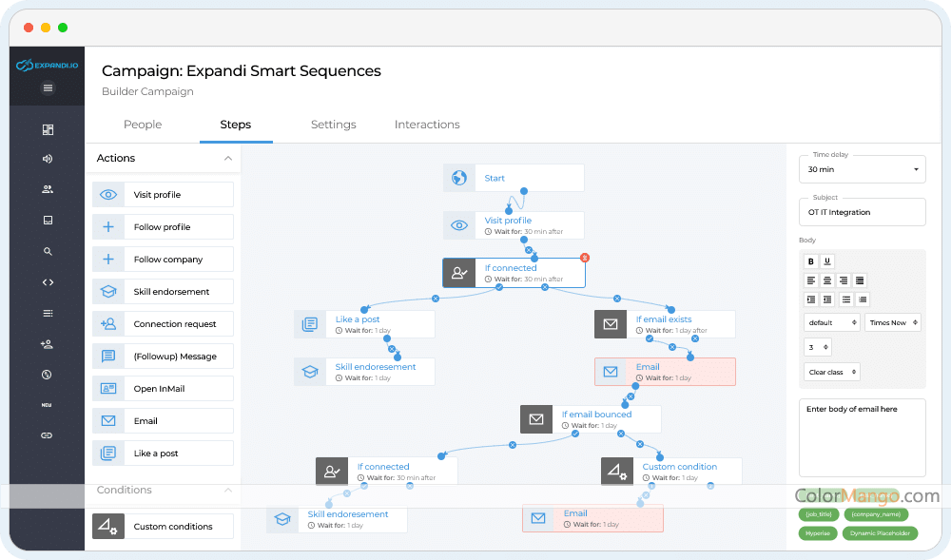951x560 pixels.
Task: Click the Open InMail action icon
Action: coord(108,389)
